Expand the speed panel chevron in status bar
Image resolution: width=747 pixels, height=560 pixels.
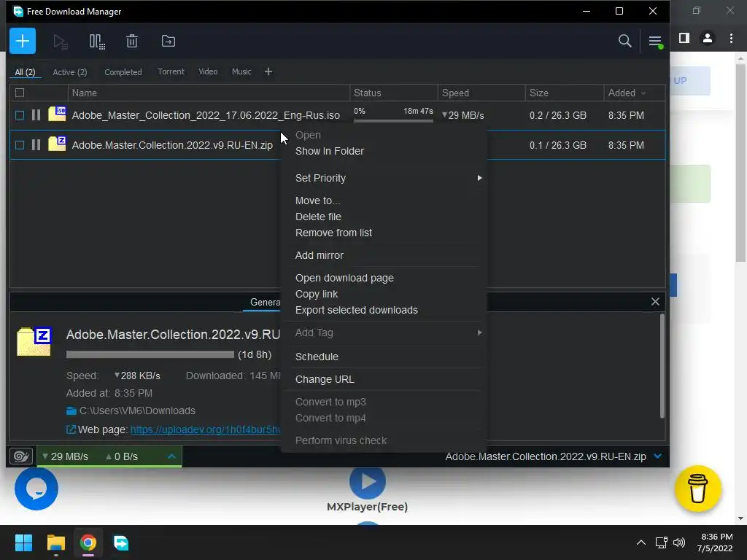172,456
